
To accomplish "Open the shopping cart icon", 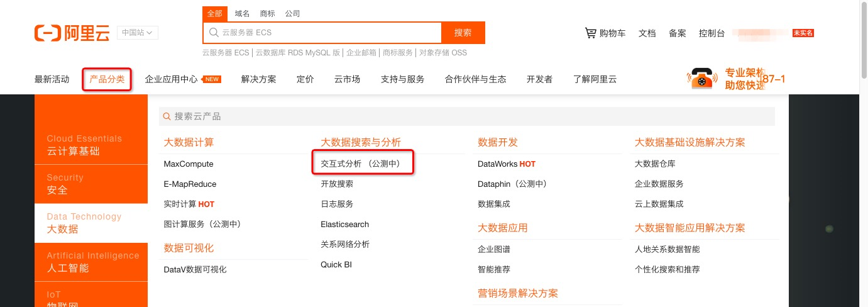I will [x=590, y=33].
